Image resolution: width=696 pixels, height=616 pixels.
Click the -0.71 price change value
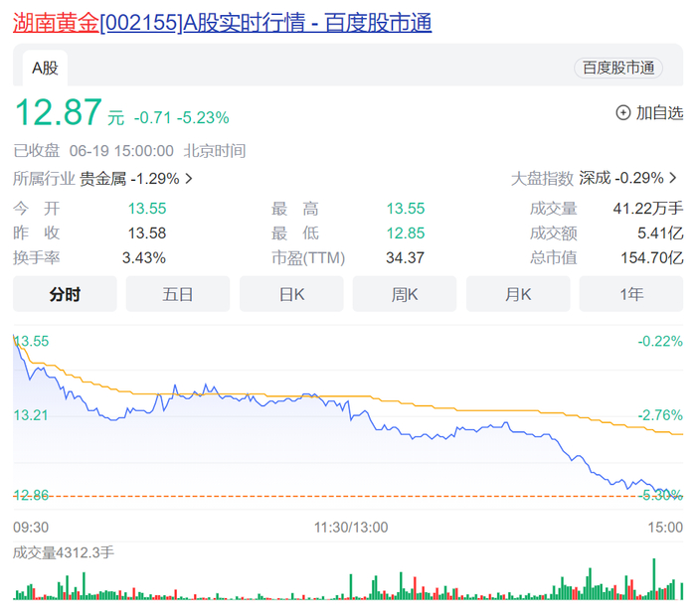click(152, 117)
